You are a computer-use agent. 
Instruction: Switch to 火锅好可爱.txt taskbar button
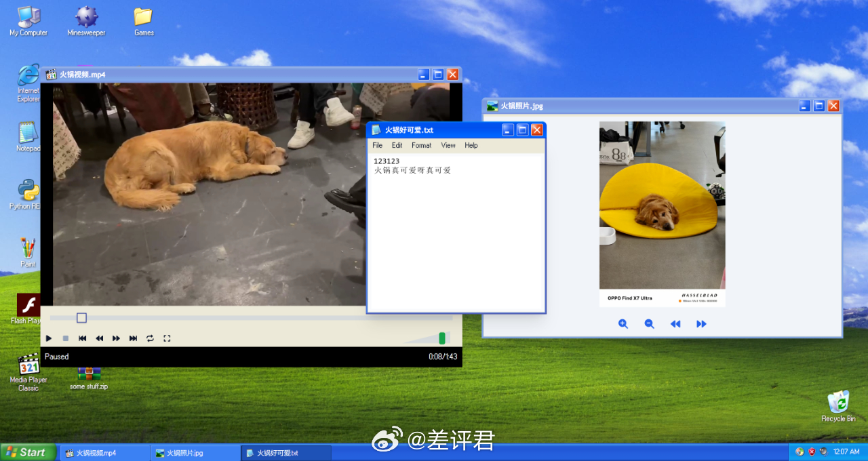pyautogui.click(x=286, y=453)
